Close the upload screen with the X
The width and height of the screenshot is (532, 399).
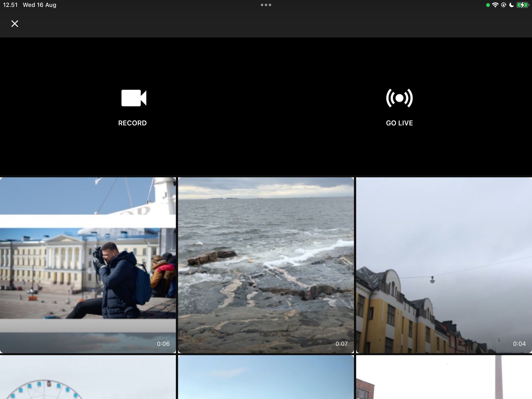pyautogui.click(x=15, y=24)
